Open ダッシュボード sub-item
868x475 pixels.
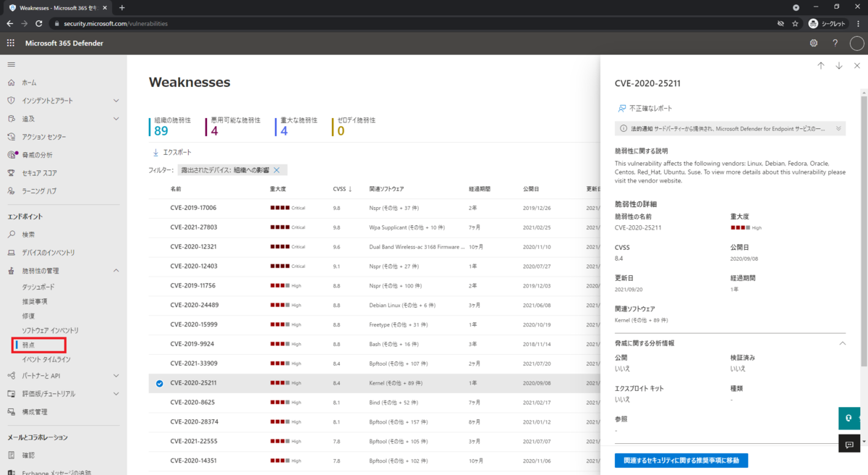click(x=38, y=287)
